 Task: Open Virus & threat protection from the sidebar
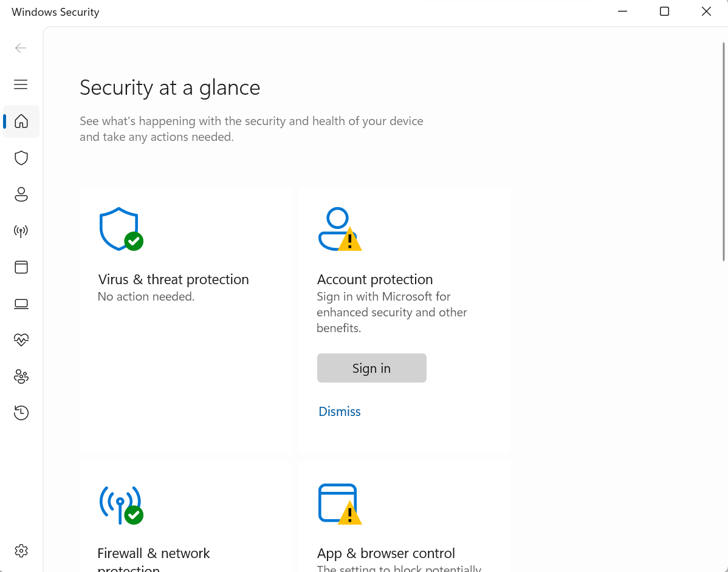[x=21, y=158]
